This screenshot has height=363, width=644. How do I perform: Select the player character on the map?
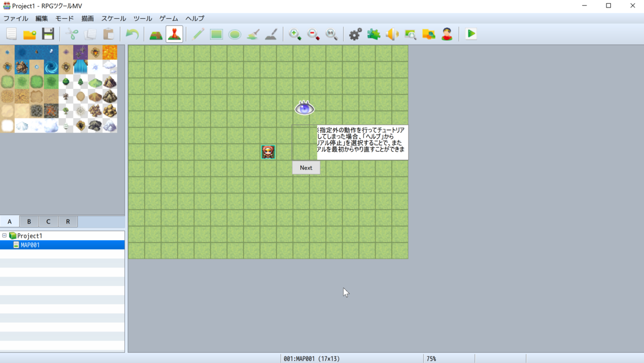pos(268,152)
